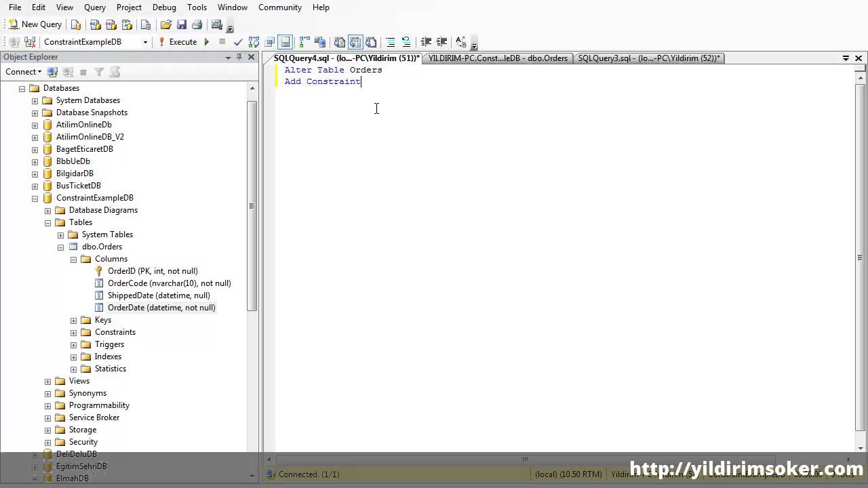This screenshot has height=488, width=868.
Task: Open Connect dropdown in Object Explorer
Action: coord(24,72)
